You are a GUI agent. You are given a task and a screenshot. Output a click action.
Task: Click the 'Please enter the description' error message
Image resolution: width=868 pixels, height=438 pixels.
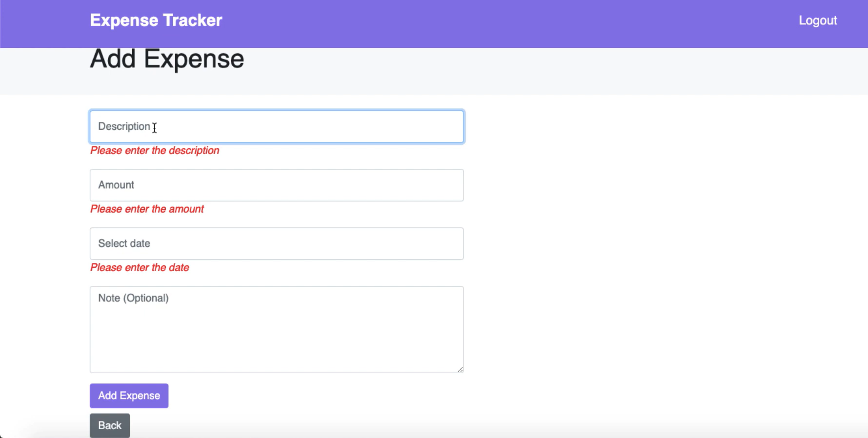155,150
